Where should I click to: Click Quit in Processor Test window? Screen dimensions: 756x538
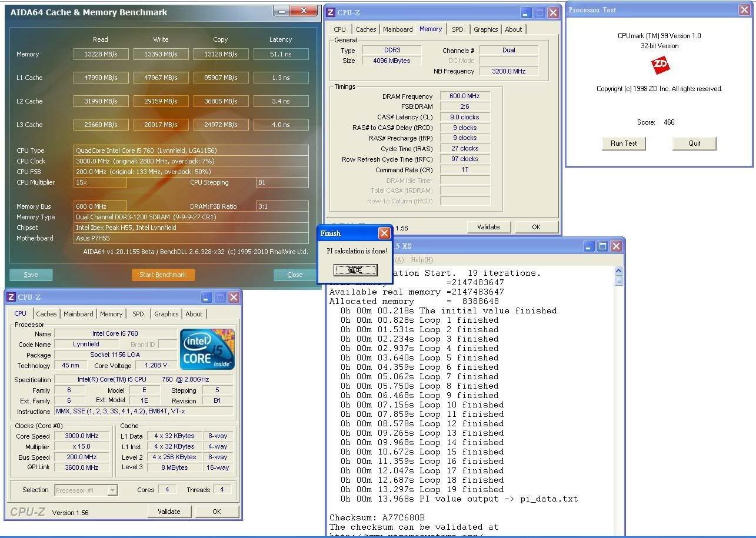tap(695, 143)
